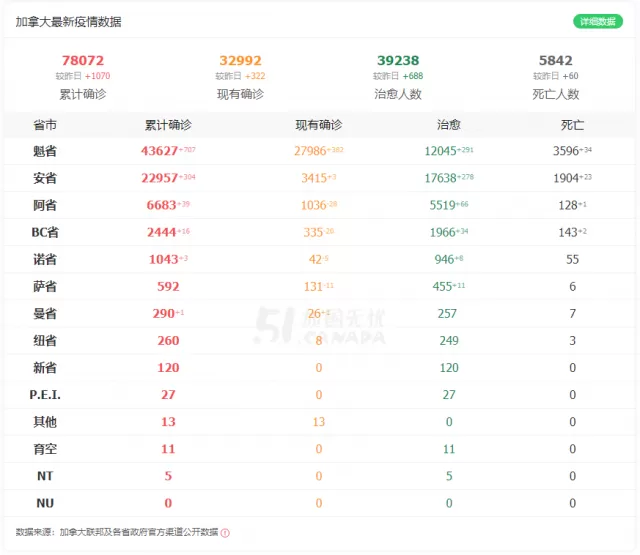Click the 现有确诊 column header

coord(319,125)
